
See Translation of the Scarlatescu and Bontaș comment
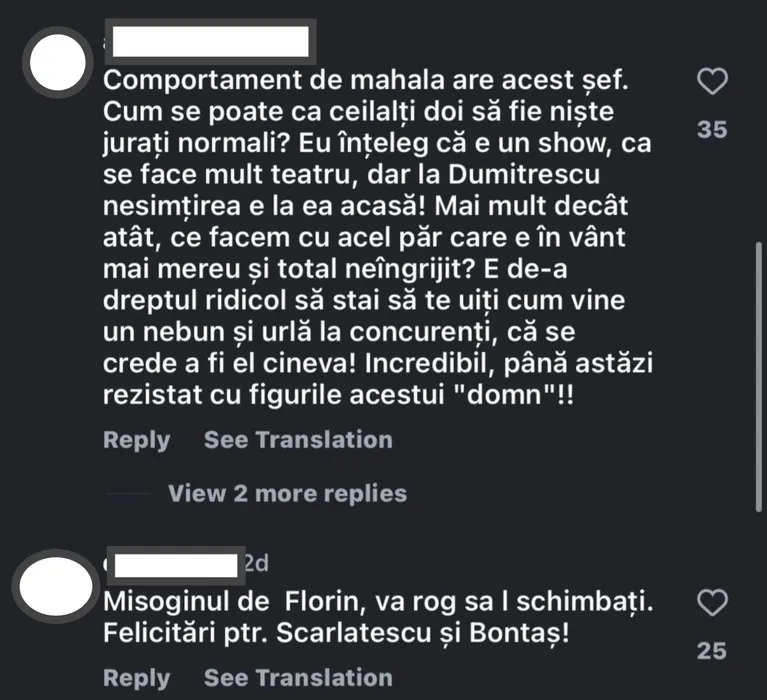coord(298,678)
